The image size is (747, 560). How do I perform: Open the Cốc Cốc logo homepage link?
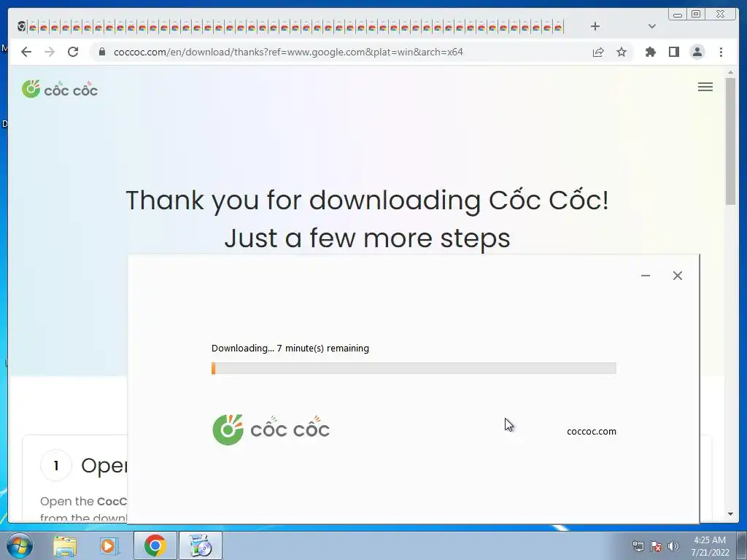[60, 89]
